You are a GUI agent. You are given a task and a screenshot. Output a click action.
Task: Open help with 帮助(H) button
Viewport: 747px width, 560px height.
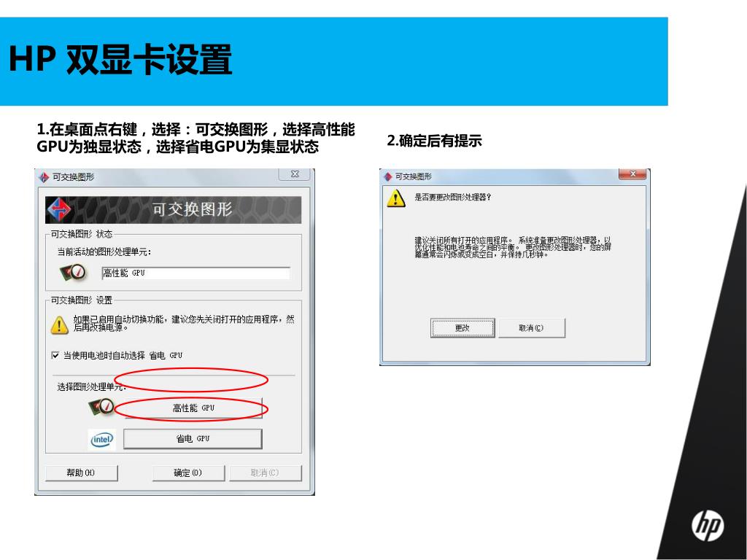(x=81, y=472)
